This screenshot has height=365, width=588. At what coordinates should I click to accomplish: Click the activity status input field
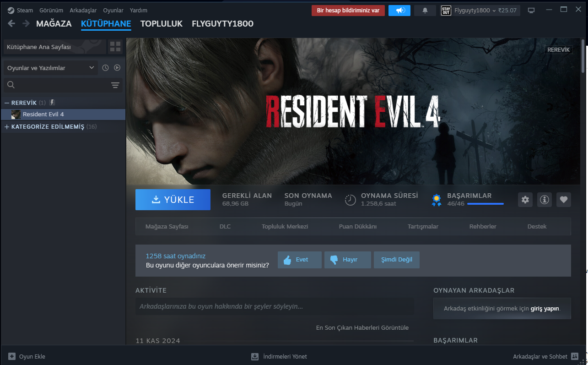coord(275,306)
